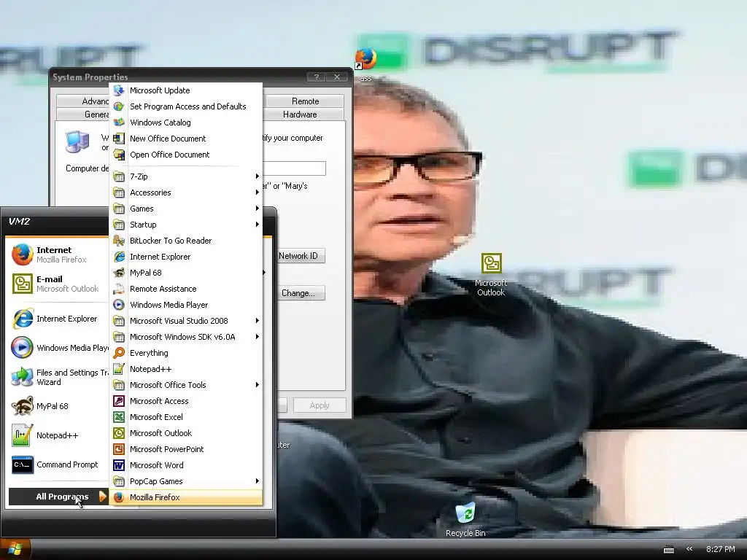
Task: Click All Programs in Start menu
Action: click(58, 497)
